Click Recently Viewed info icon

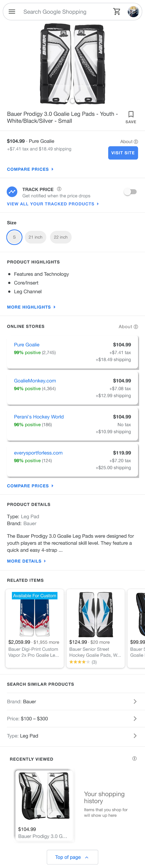(x=134, y=759)
